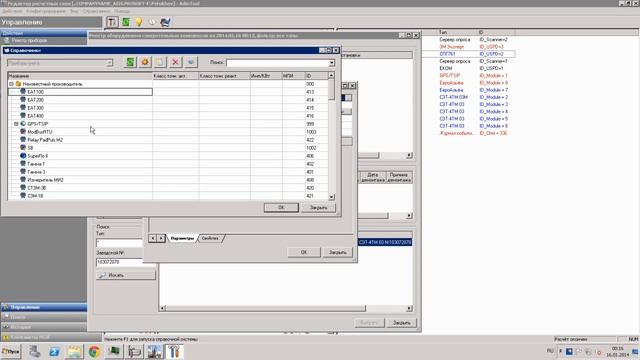640x360 pixels.
Task: Select История in the bottom sidebar
Action: 44,327
